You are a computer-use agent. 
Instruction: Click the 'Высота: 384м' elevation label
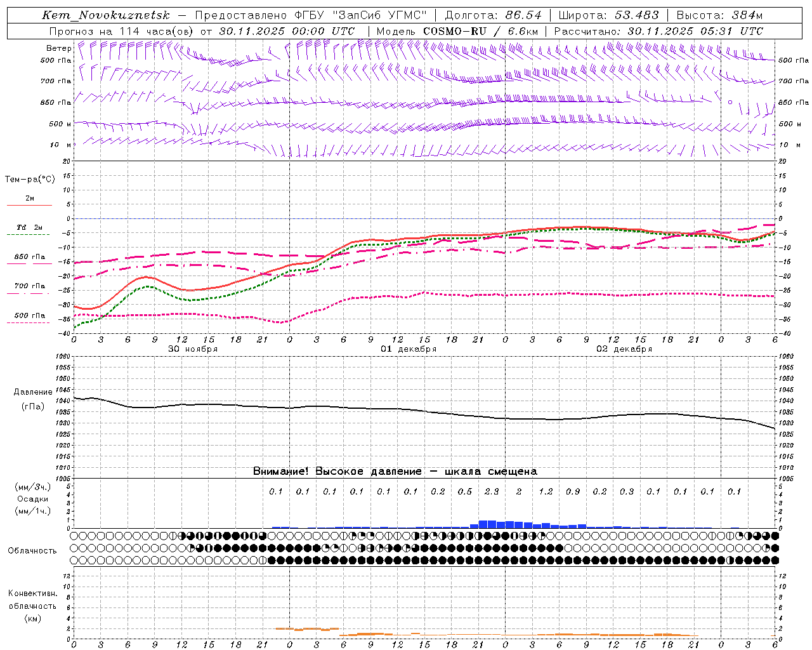[x=719, y=16]
